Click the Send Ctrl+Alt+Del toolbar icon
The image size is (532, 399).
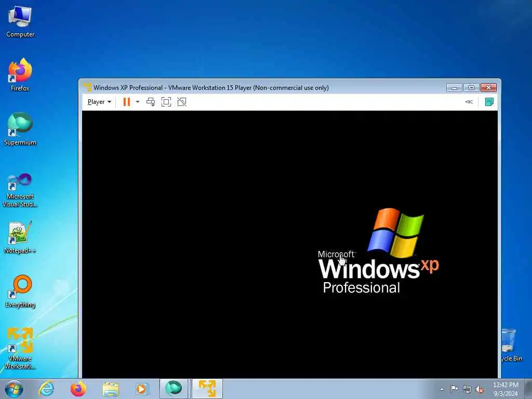pos(151,102)
